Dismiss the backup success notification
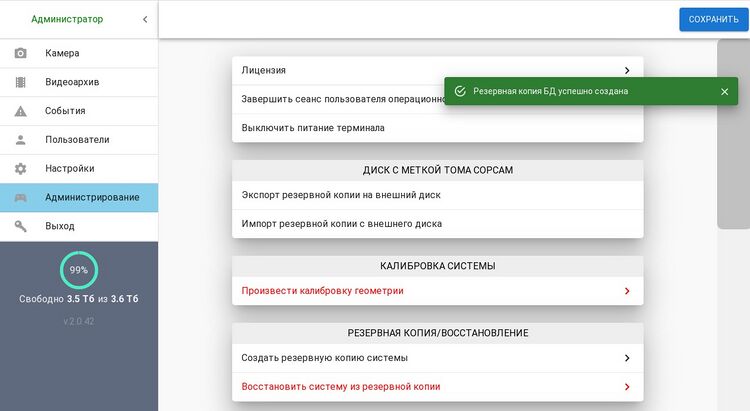Viewport: 750px width, 411px height. click(724, 91)
